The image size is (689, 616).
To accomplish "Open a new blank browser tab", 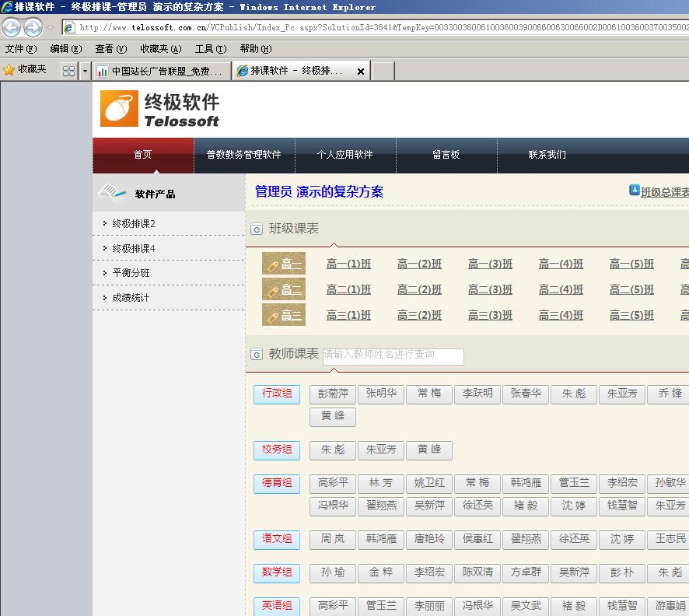I will [x=383, y=71].
